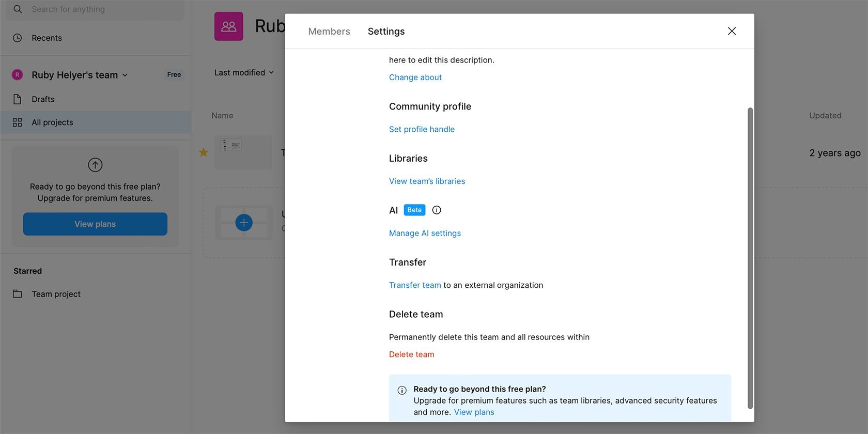868x434 pixels.
Task: Click the yellow star on project row
Action: coord(204,152)
